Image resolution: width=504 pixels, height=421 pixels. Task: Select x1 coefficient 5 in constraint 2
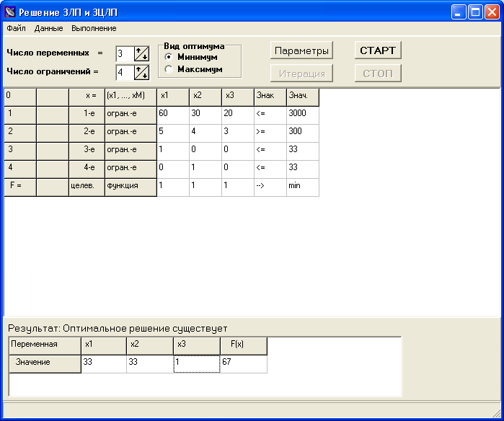point(173,133)
